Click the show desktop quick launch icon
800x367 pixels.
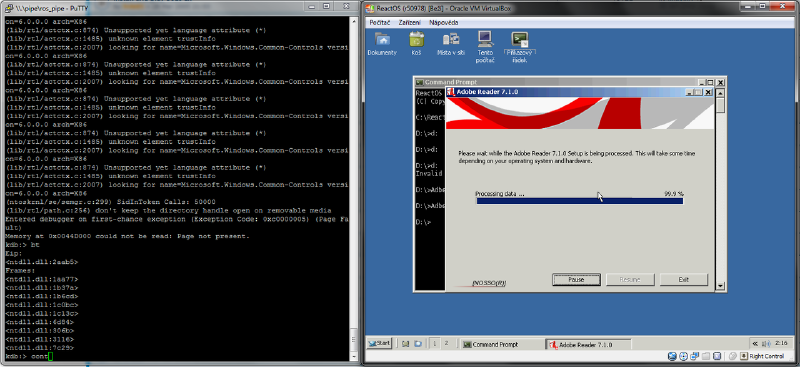pyautogui.click(x=406, y=344)
